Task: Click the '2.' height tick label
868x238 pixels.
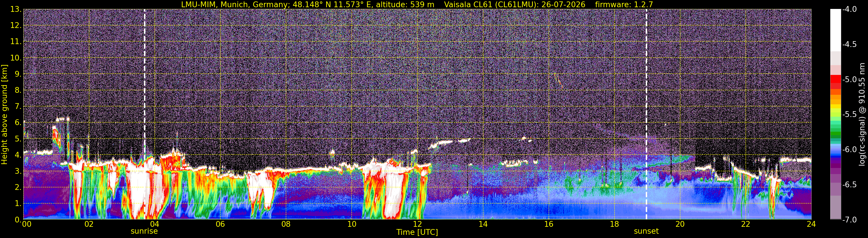Action: (x=18, y=188)
